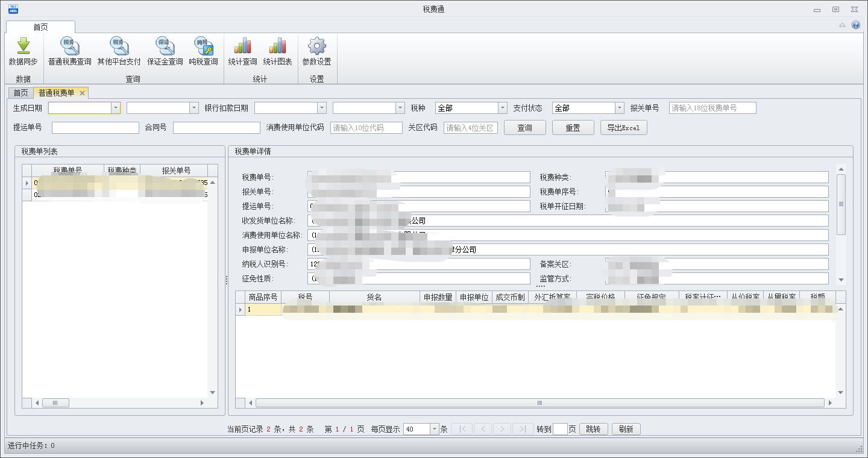The height and width of the screenshot is (458, 868).
Task: Click the 收发货单位名称 text field
Action: pos(568,221)
